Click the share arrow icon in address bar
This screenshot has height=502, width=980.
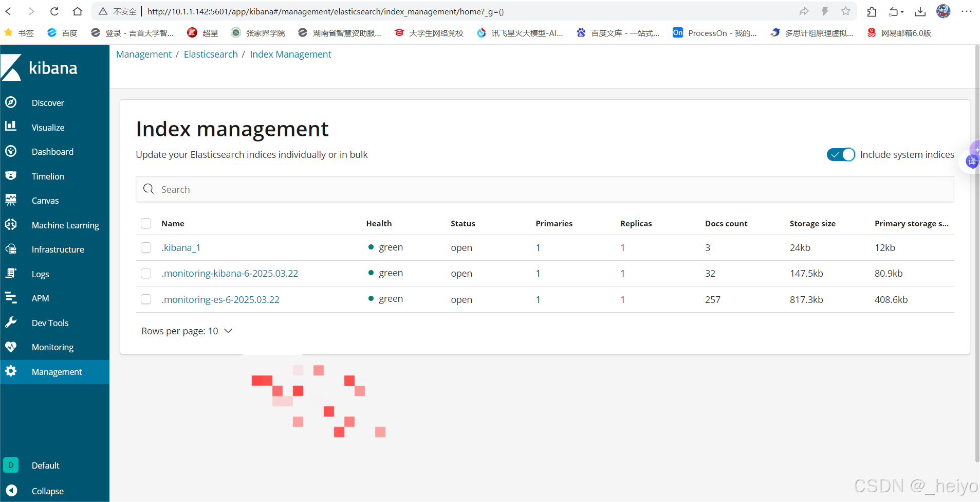point(804,11)
